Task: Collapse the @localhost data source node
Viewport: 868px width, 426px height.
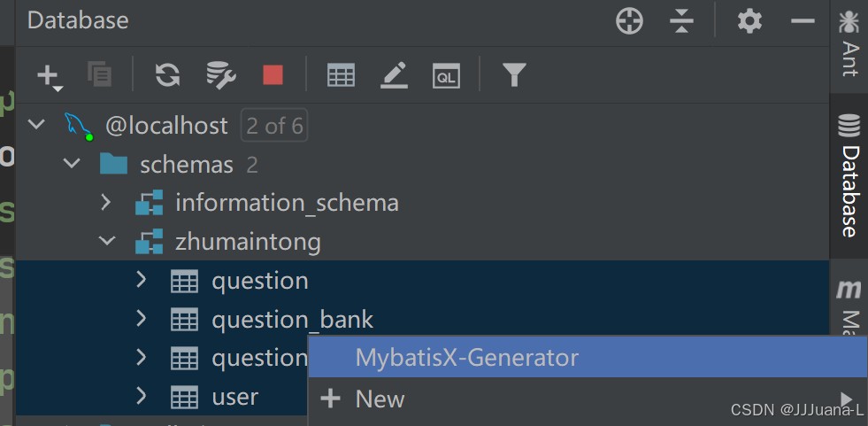Action: (x=36, y=125)
